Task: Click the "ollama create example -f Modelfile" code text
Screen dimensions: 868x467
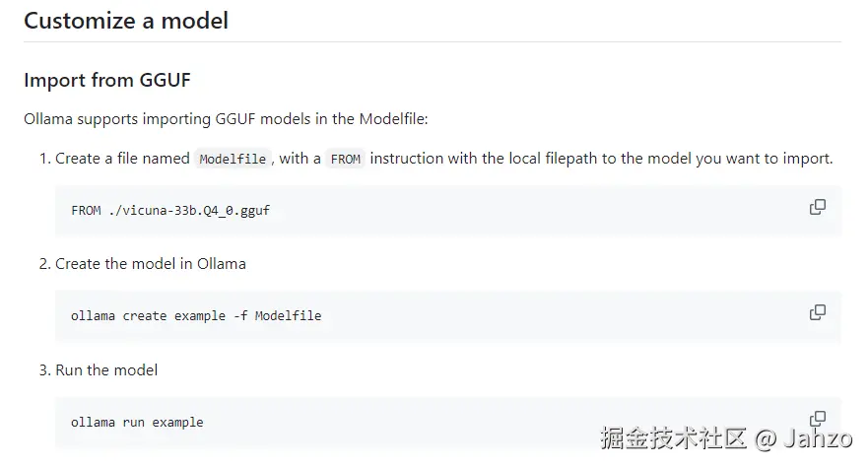Action: pyautogui.click(x=196, y=316)
